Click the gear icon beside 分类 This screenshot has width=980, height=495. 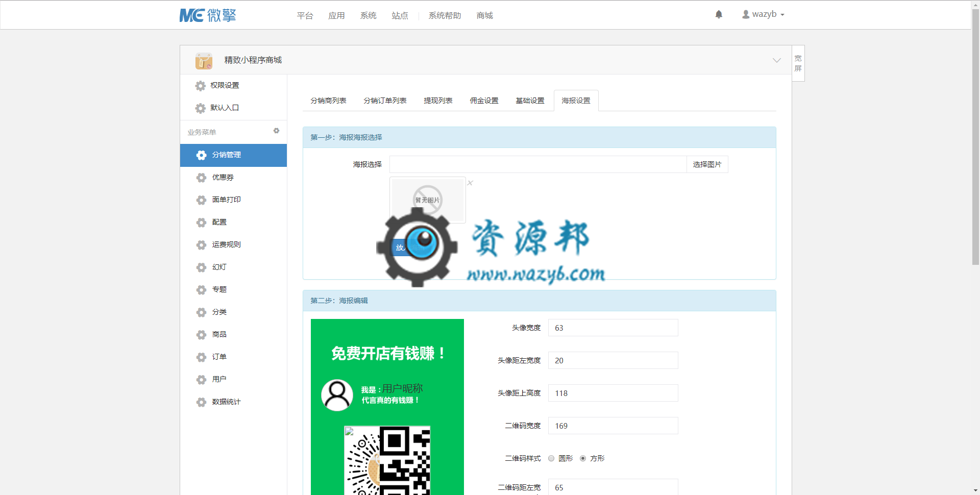point(202,312)
